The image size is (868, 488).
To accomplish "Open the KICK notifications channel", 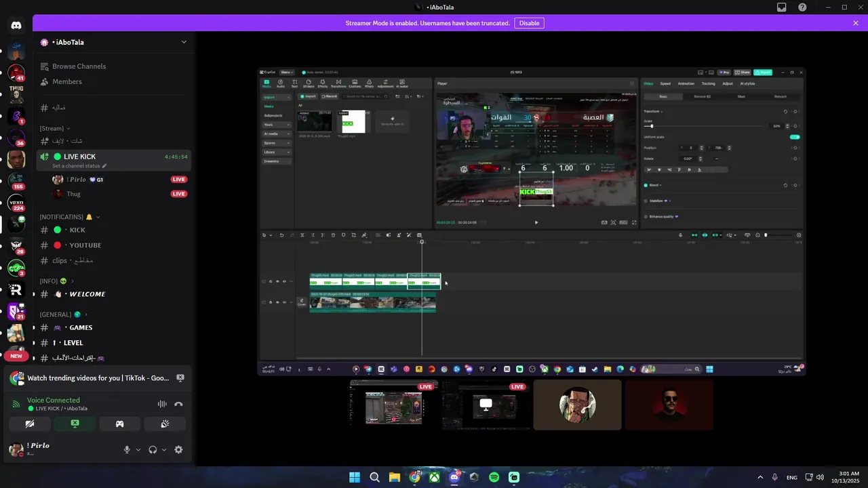I will (x=113, y=230).
